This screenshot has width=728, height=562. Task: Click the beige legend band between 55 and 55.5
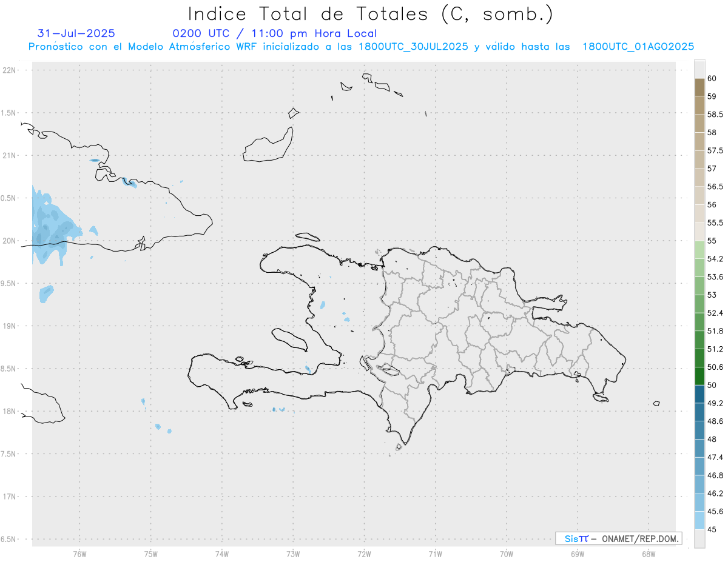(699, 232)
